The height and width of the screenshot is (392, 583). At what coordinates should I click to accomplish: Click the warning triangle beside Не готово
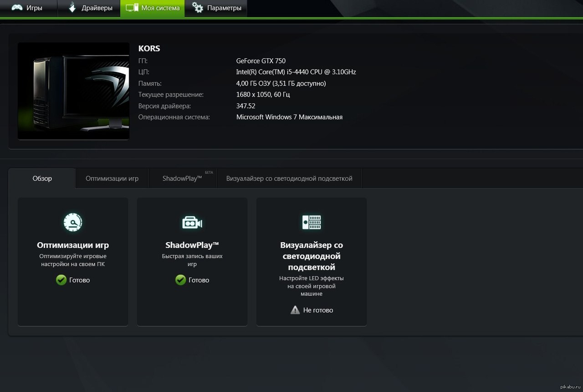[295, 310]
